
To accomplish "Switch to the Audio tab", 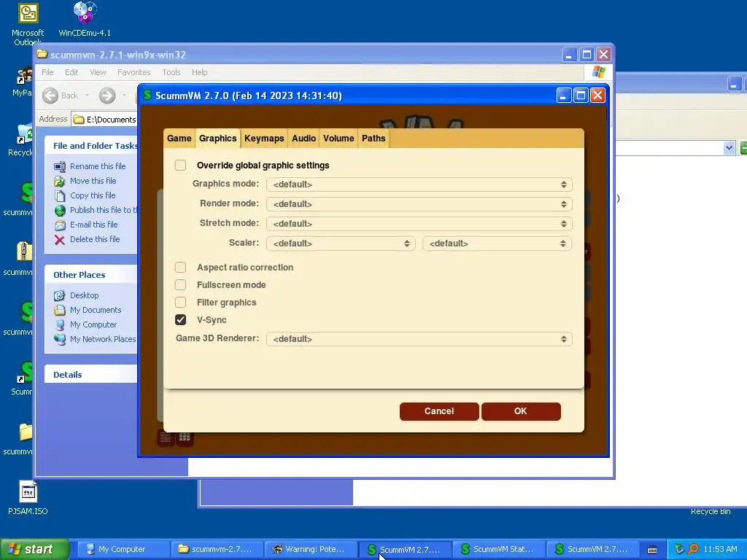I will 303,139.
